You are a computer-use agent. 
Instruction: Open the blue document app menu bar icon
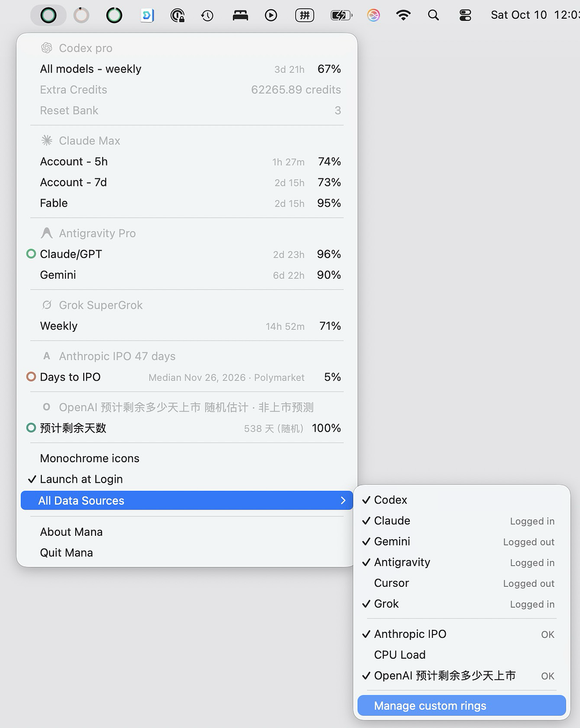[147, 15]
